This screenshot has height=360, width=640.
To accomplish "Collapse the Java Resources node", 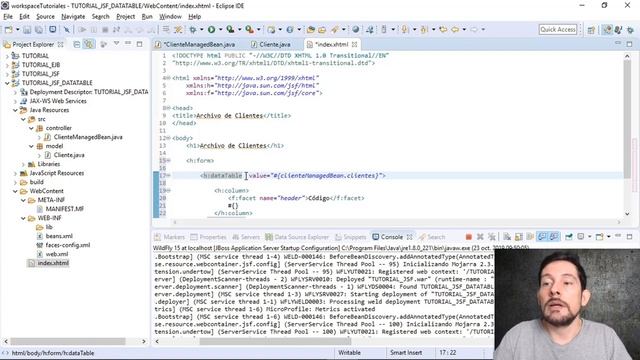I will (15, 110).
